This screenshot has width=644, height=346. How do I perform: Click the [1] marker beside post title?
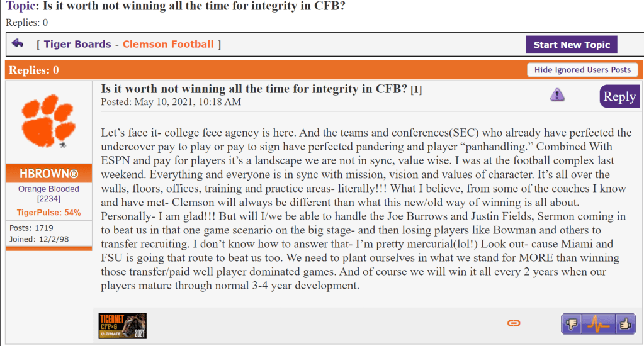416,90
